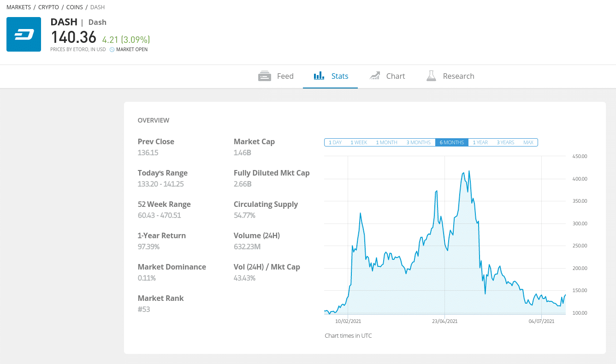The height and width of the screenshot is (364, 616).
Task: Go to MARKETS breadcrumb link
Action: pyautogui.click(x=19, y=7)
